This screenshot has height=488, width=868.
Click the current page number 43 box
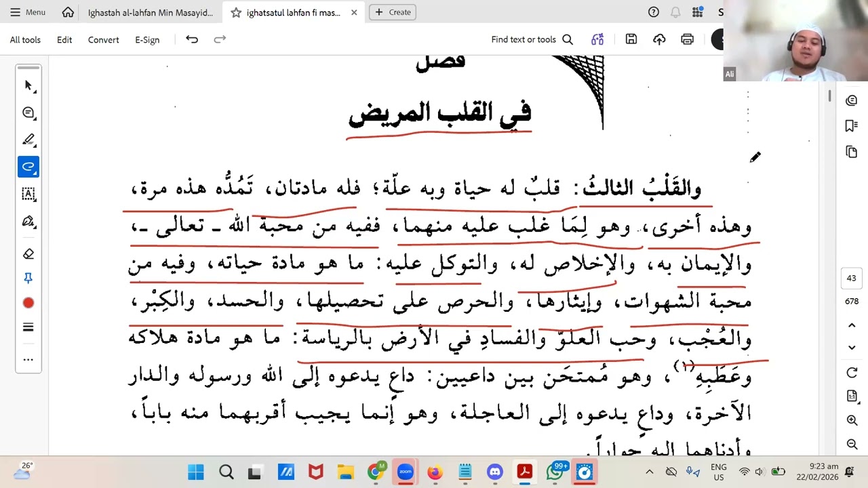[x=852, y=278]
